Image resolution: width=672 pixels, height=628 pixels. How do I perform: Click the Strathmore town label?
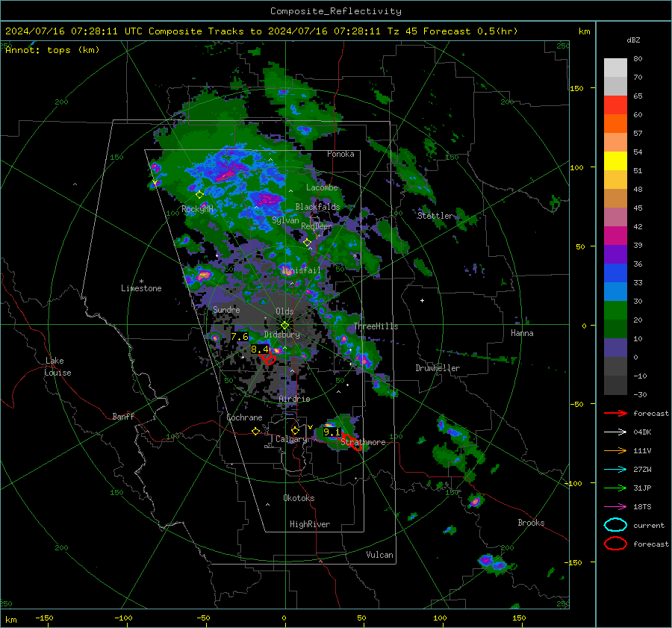[364, 442]
